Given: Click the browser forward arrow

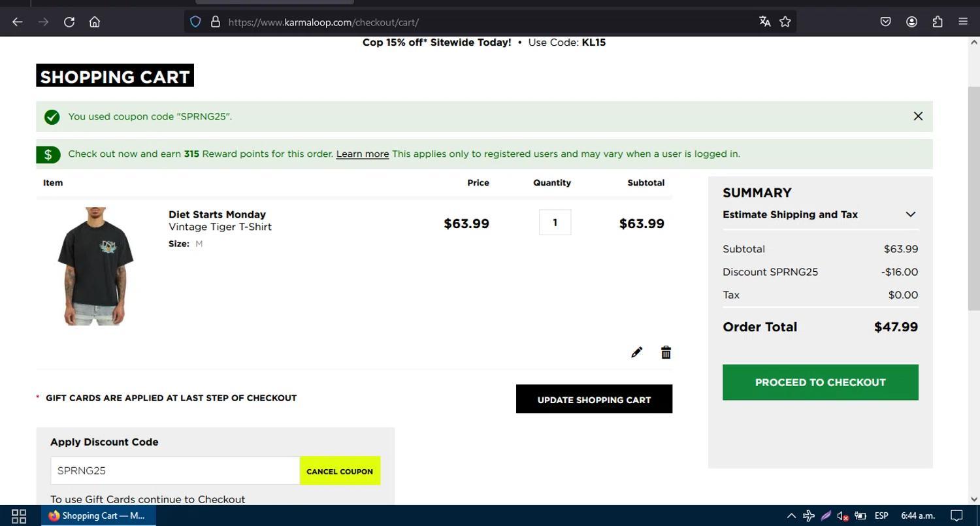Looking at the screenshot, I should point(43,22).
